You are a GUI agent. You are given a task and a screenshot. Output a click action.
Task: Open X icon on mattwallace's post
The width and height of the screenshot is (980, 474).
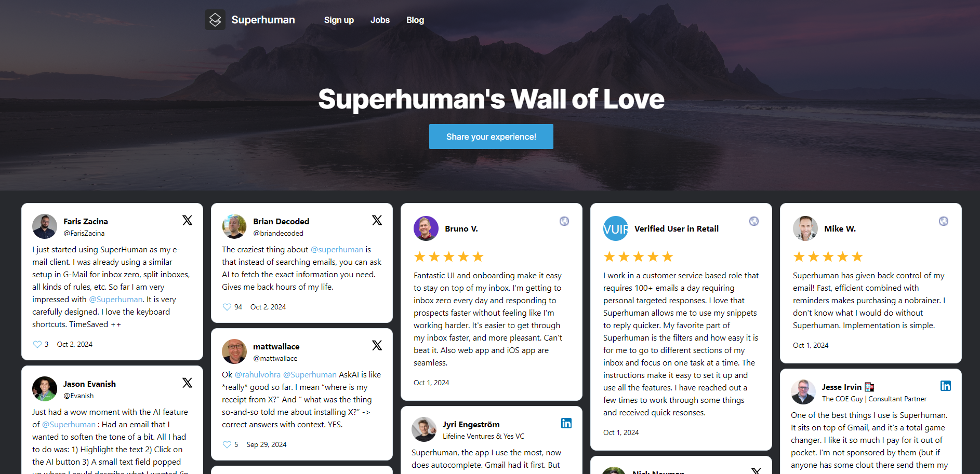pos(377,345)
